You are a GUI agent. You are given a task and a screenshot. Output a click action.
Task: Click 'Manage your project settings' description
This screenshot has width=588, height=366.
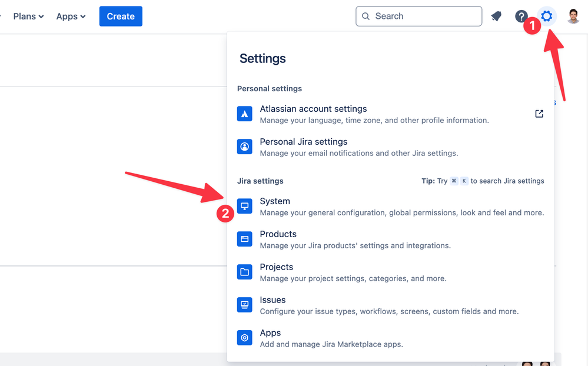click(x=353, y=279)
